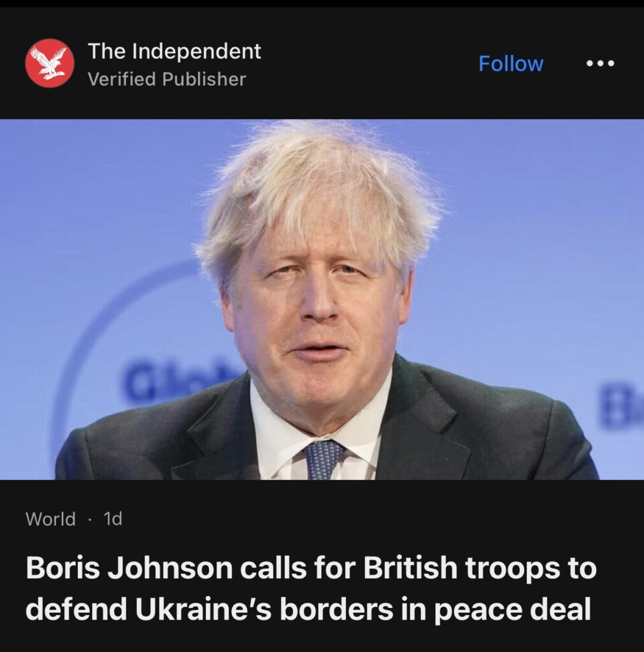View publisher profile from header name
Screen dimensions: 644x652
(x=175, y=51)
